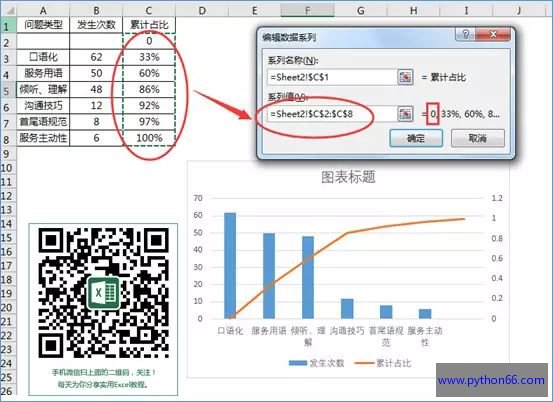Select column B header
The image size is (553, 402).
pyautogui.click(x=96, y=10)
